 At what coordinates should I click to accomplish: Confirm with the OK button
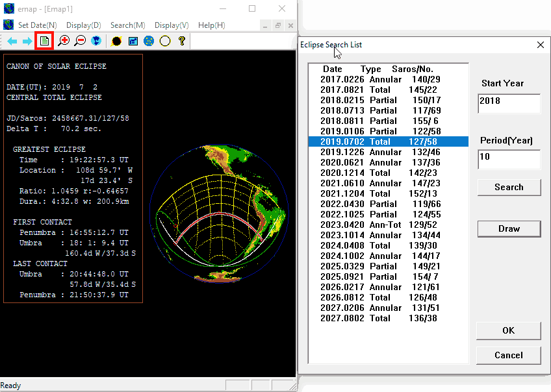(x=509, y=330)
